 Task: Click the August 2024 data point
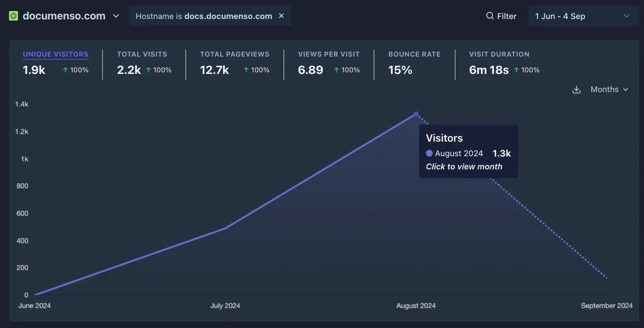pyautogui.click(x=416, y=114)
